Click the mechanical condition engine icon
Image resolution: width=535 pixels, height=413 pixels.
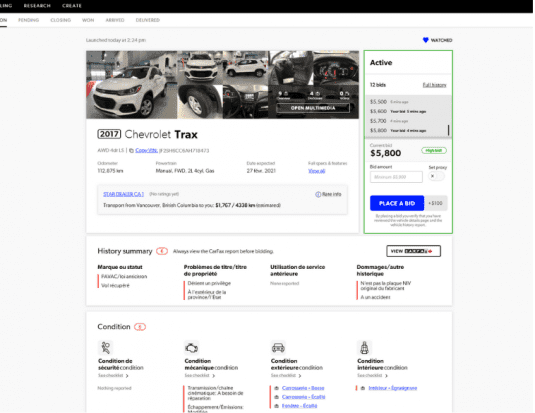coord(191,348)
